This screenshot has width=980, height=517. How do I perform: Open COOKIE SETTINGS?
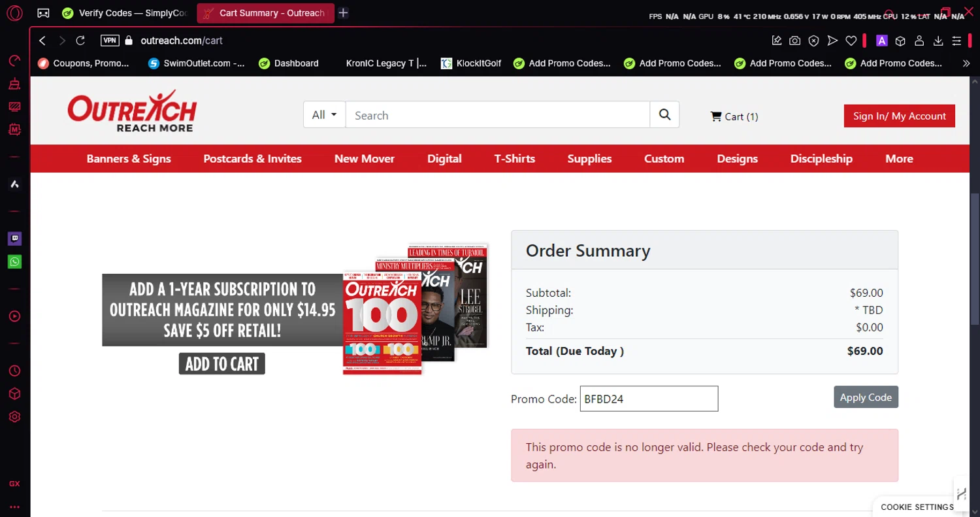(917, 507)
